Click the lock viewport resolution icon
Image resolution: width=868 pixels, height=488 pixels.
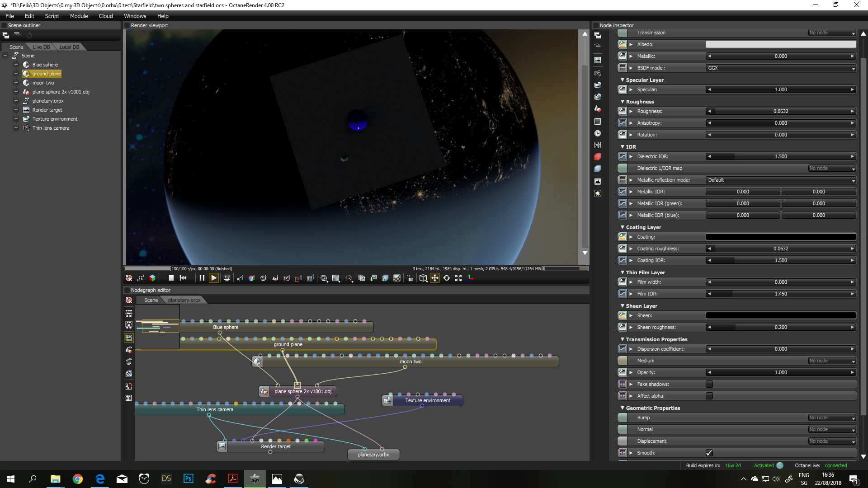pyautogui.click(x=410, y=278)
